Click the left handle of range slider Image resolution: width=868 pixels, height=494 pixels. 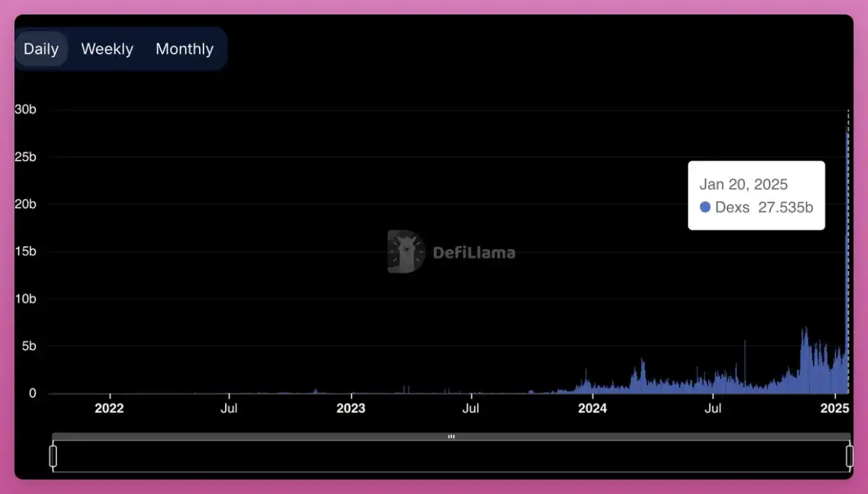pos(53,456)
